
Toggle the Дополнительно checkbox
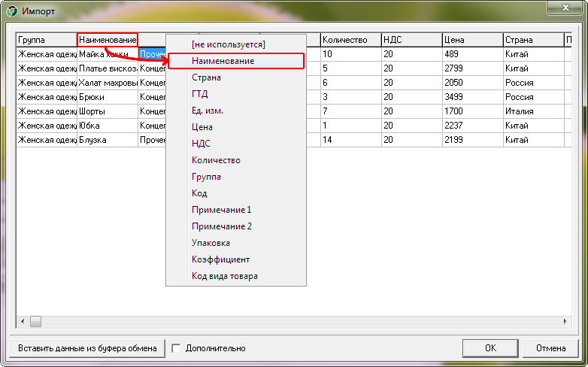[176, 348]
